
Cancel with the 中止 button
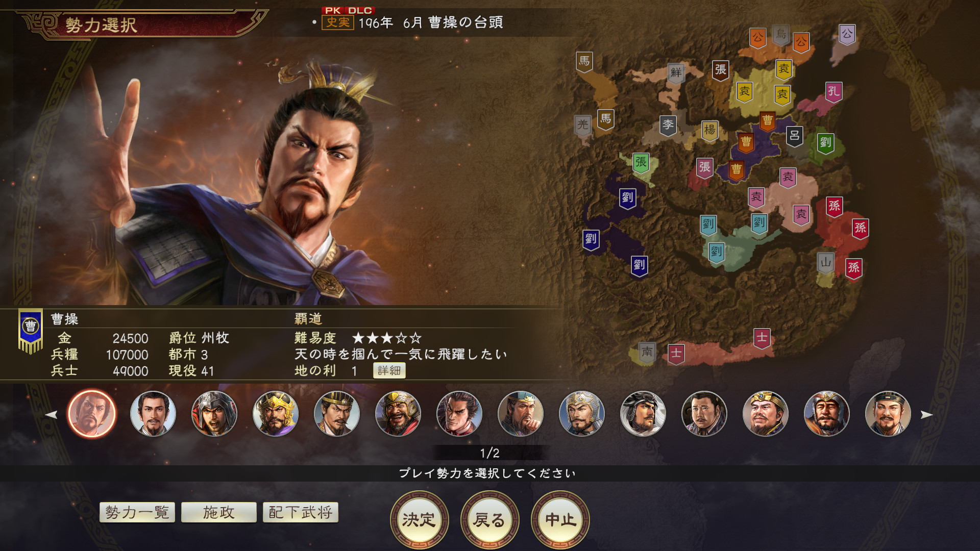(x=560, y=520)
